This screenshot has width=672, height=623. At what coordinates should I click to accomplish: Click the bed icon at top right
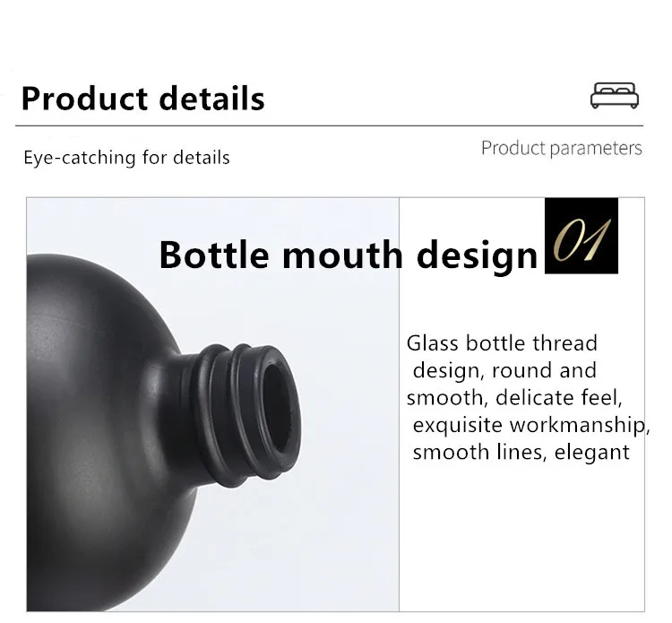tap(614, 96)
